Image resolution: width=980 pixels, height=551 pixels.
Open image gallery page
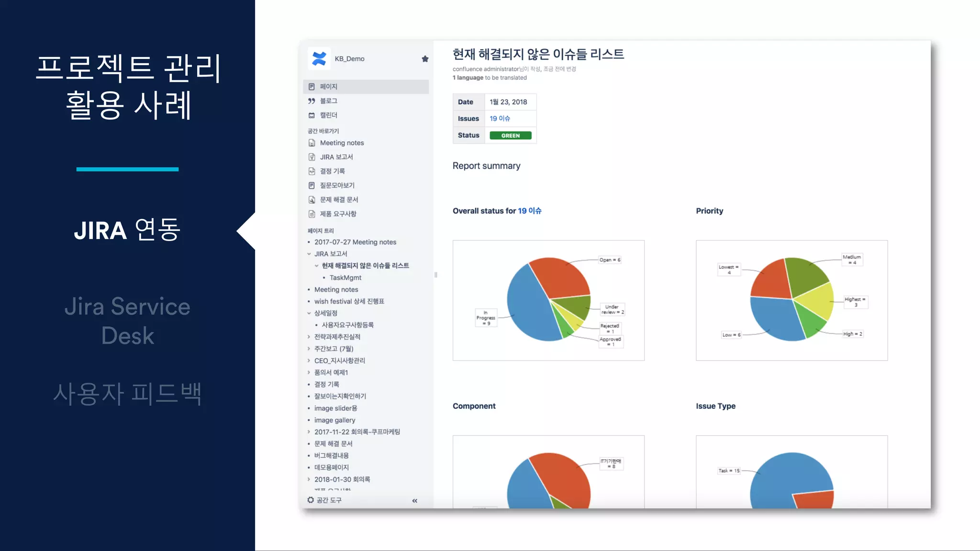coord(334,420)
